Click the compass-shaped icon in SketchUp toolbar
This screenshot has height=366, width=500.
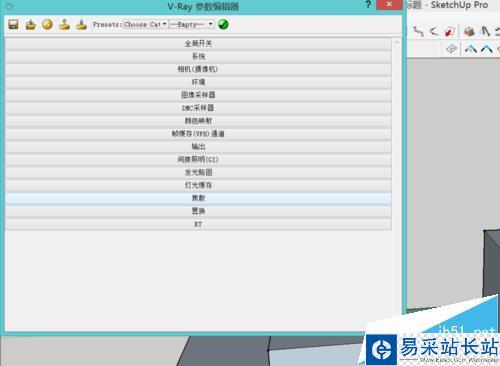coord(485,31)
